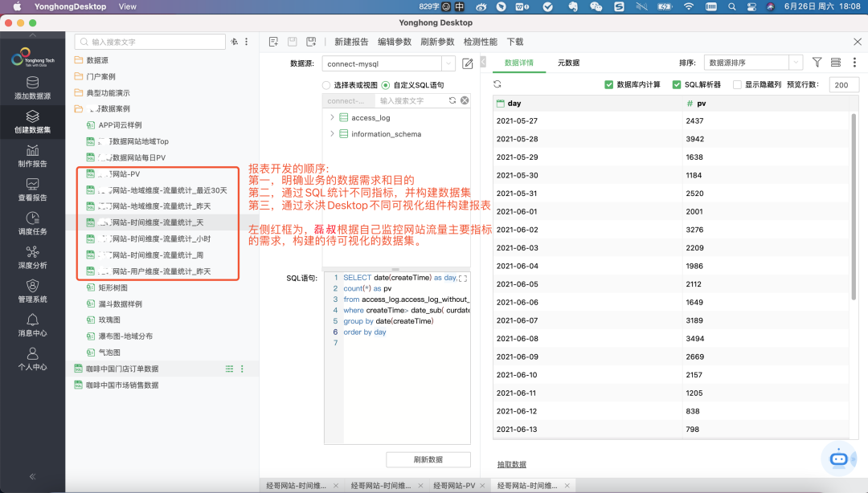The width and height of the screenshot is (868, 493).
Task: Open the macOS Control Center icon
Action: (x=751, y=6)
